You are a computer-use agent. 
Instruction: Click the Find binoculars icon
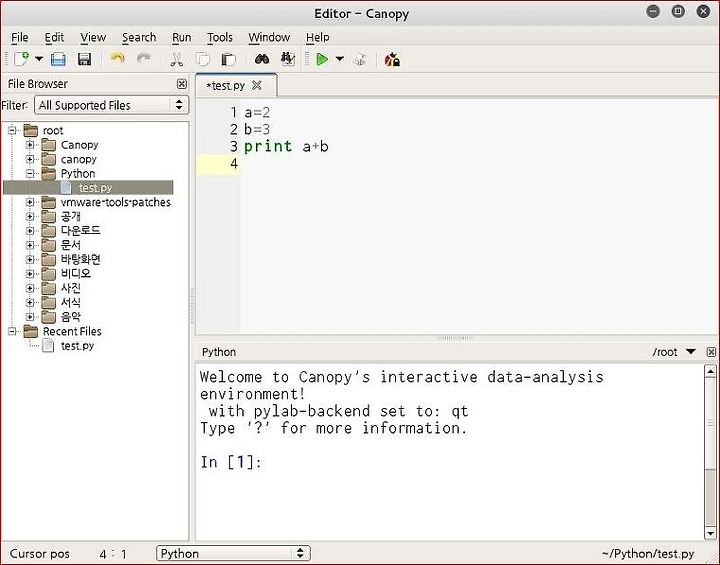(262, 59)
